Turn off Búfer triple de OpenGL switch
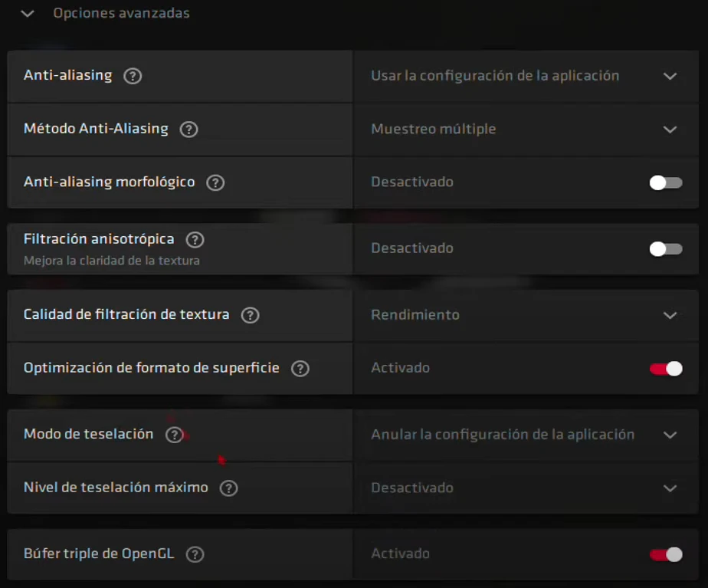The image size is (708, 588). [x=665, y=554]
